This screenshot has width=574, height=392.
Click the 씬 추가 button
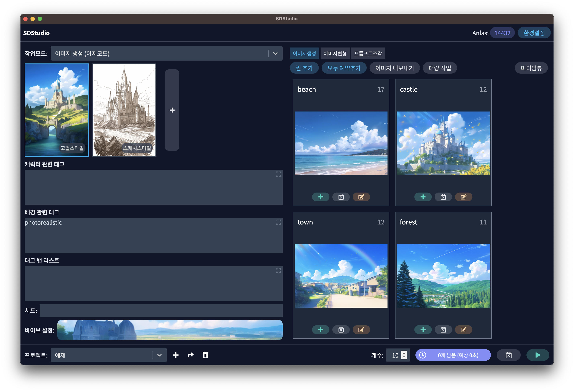pyautogui.click(x=304, y=68)
